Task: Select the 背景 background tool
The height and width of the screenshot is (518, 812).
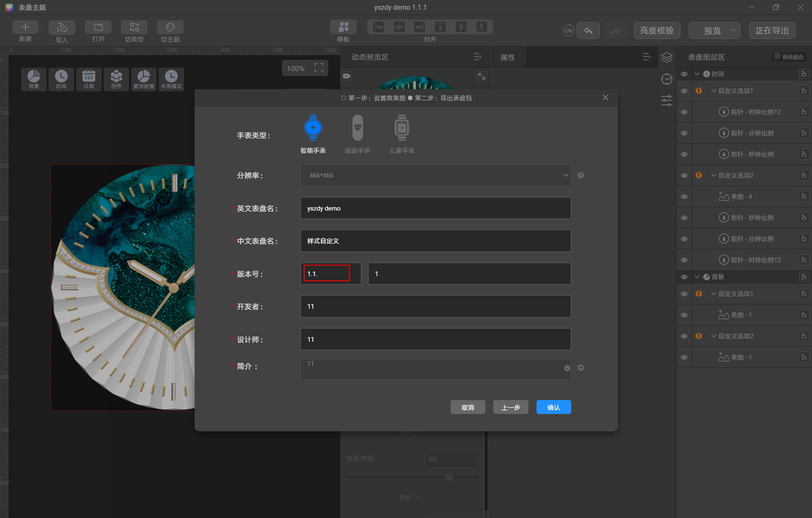Action: tap(33, 79)
